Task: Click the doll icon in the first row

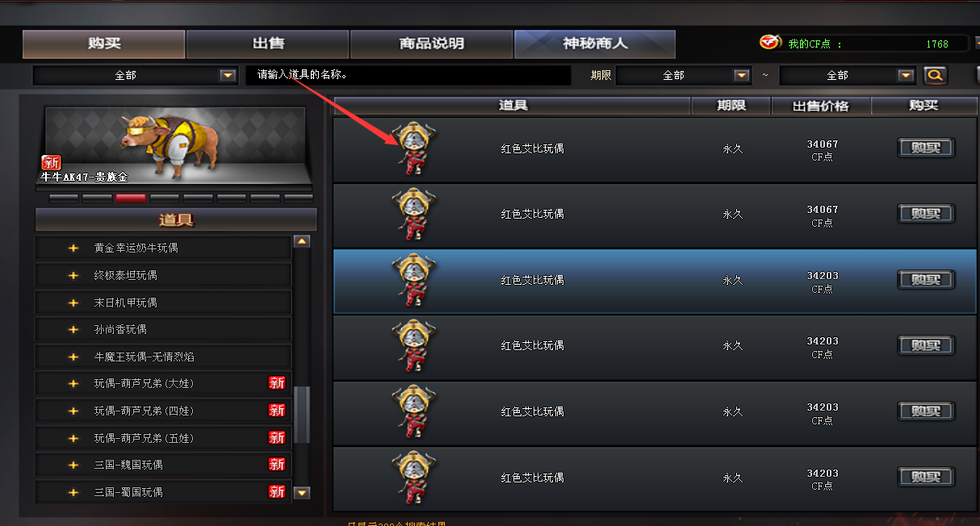Action: (x=414, y=148)
